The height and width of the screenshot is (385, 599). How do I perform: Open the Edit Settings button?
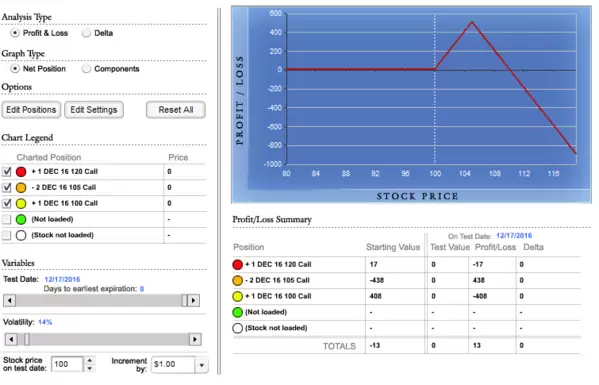coord(94,110)
